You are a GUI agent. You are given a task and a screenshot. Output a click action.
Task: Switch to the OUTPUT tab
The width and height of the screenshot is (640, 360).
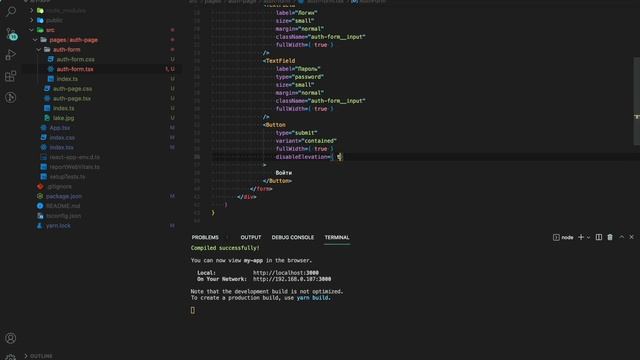pyautogui.click(x=251, y=237)
